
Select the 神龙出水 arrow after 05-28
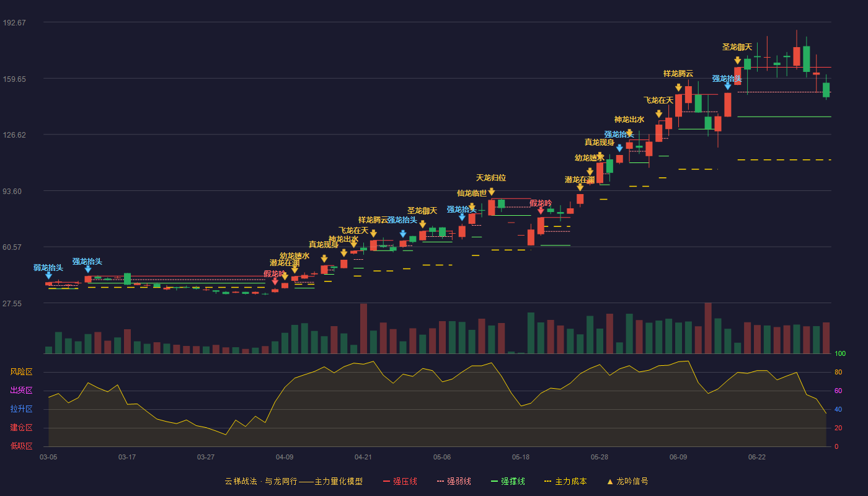pos(629,133)
